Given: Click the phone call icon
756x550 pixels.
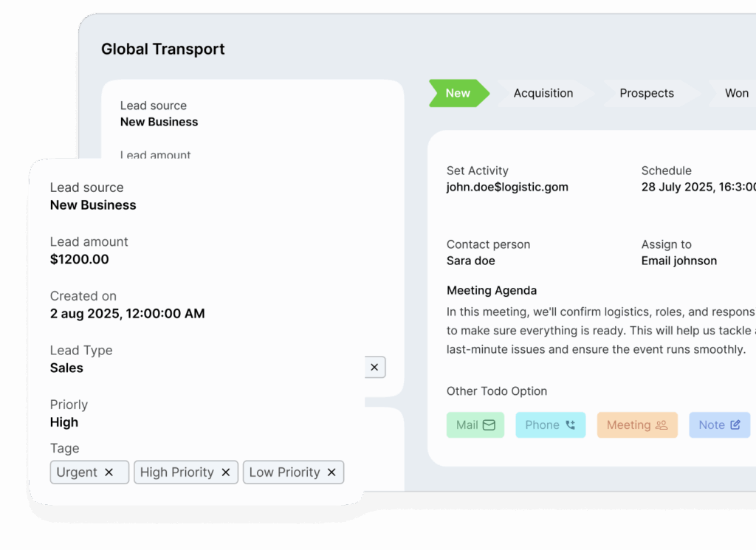Looking at the screenshot, I should (570, 425).
